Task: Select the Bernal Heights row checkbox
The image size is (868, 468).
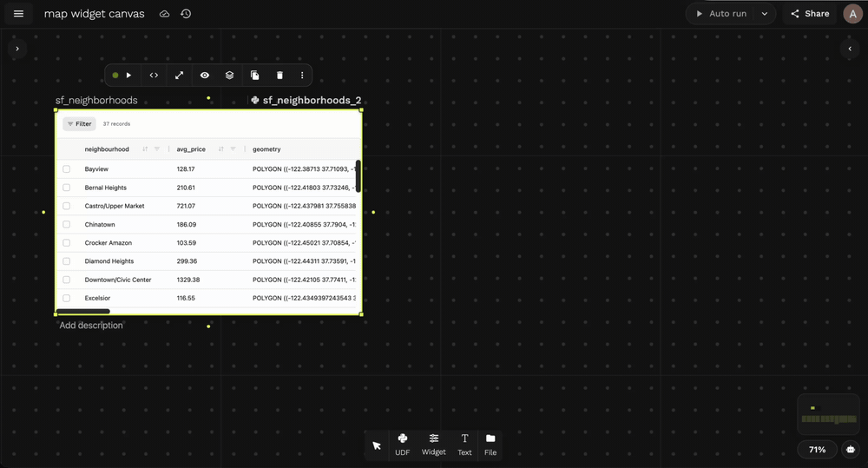Action: coord(67,188)
